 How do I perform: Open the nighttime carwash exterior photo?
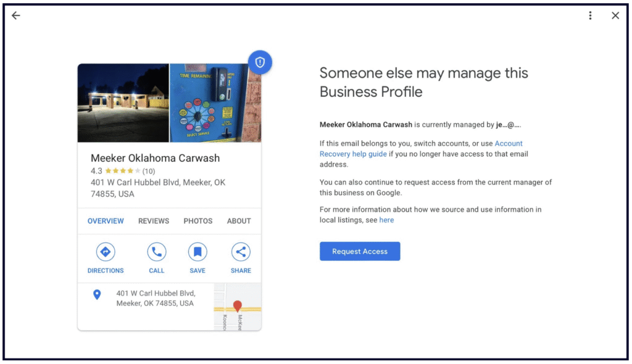pyautogui.click(x=123, y=103)
